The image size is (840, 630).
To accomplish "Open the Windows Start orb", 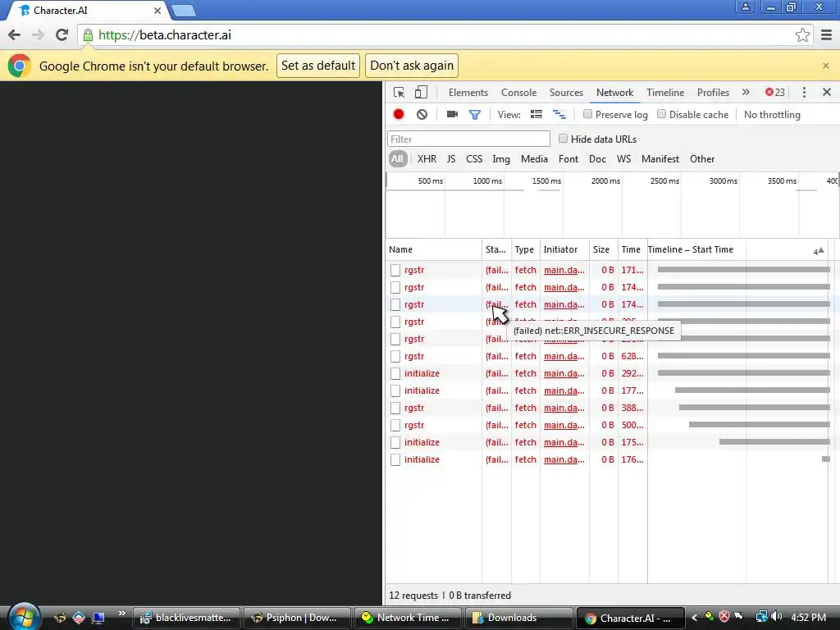I will 24,617.
